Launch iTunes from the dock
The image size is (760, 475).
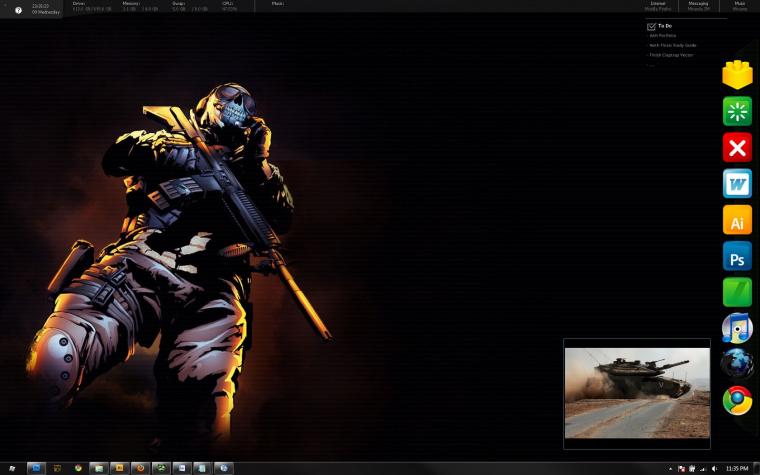[737, 328]
